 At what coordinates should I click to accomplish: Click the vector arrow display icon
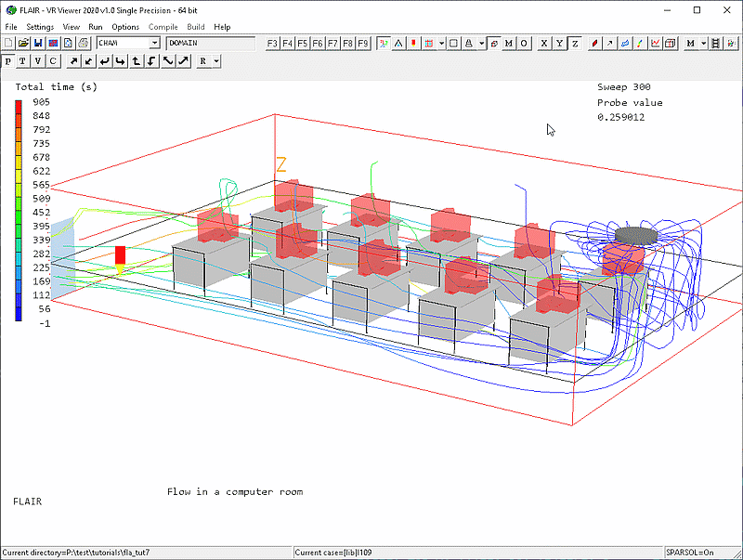pos(609,44)
